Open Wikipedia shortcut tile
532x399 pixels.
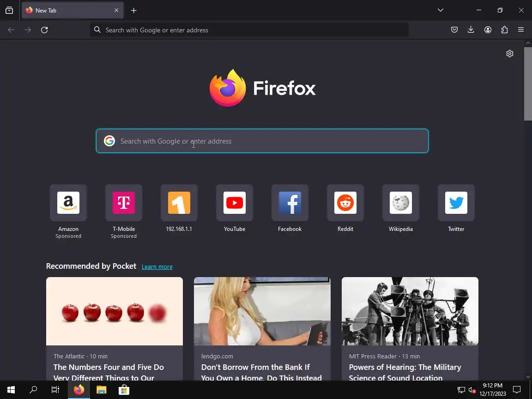point(401,203)
